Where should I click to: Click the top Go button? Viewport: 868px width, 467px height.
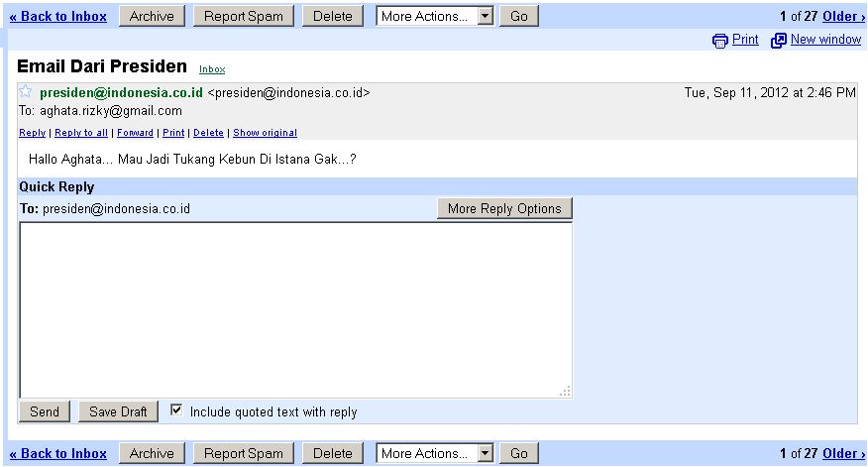click(518, 16)
